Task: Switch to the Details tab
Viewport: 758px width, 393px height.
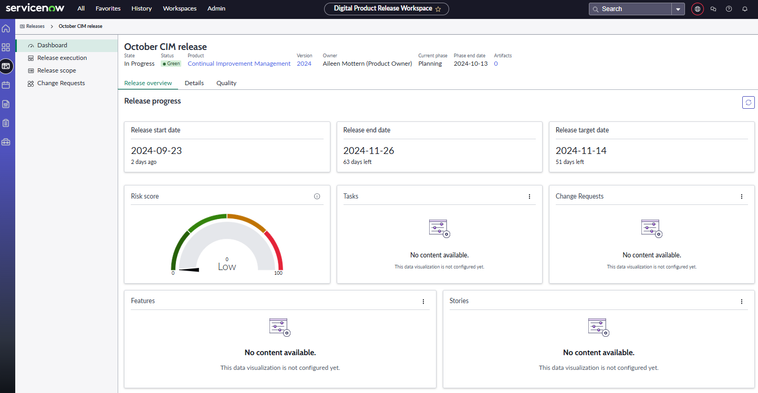Action: (194, 83)
